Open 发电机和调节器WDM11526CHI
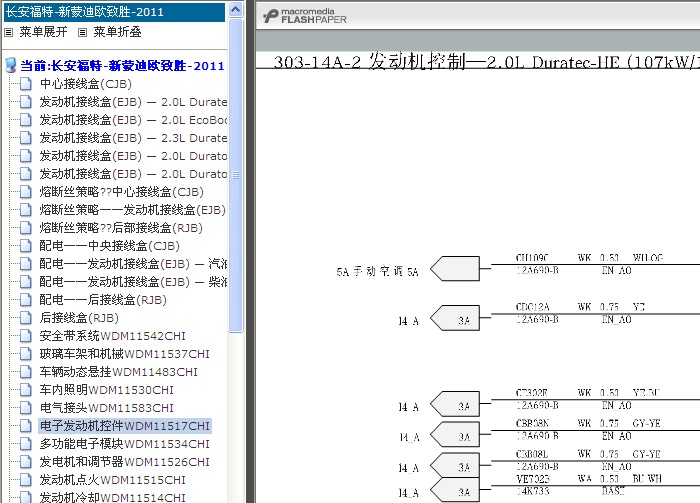Image resolution: width=700 pixels, height=503 pixels. click(x=125, y=462)
